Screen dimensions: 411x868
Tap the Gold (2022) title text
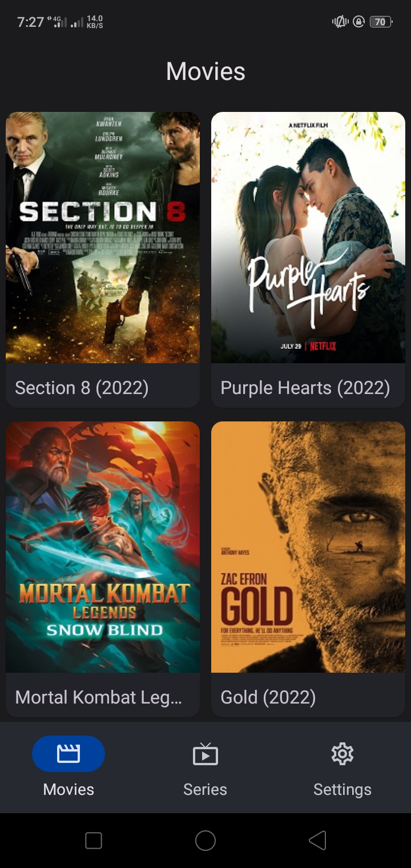(x=268, y=697)
